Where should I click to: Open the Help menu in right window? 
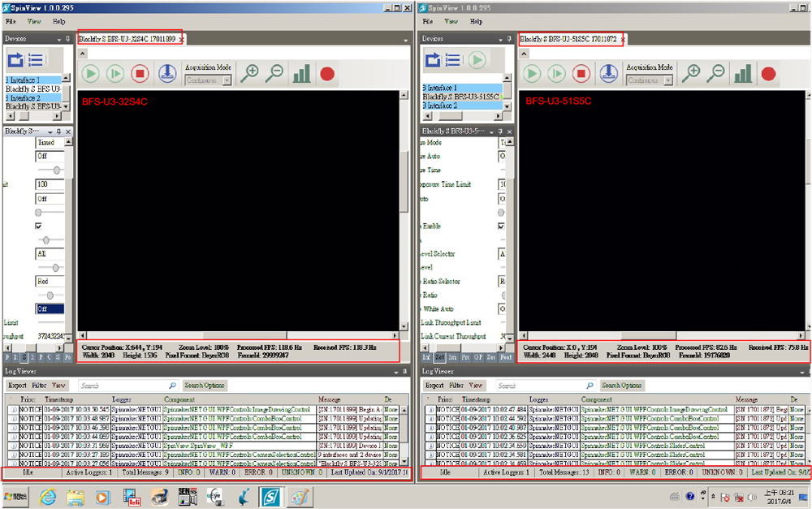pos(476,21)
